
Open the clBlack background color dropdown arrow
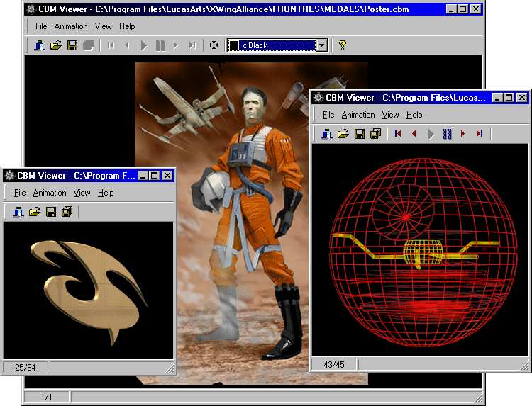click(x=321, y=45)
